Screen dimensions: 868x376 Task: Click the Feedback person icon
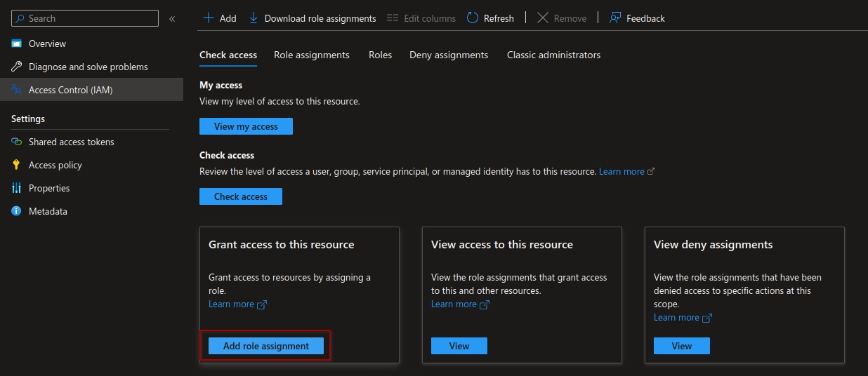tap(615, 18)
